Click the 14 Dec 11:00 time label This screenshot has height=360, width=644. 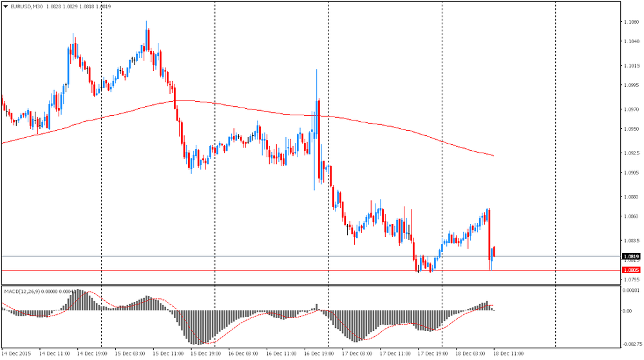(55, 354)
